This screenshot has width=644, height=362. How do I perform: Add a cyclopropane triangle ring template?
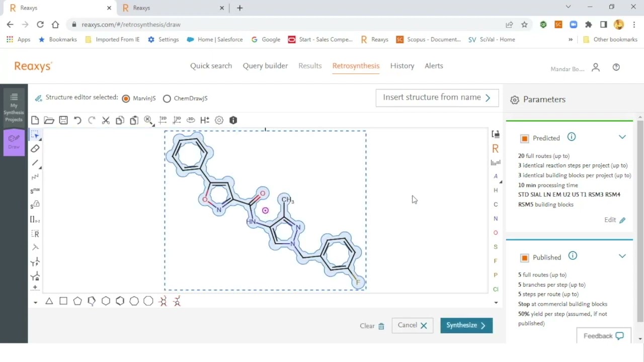(49, 301)
